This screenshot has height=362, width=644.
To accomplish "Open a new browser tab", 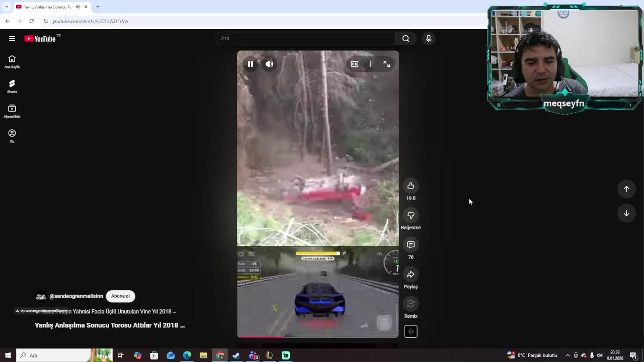I will [98, 7].
